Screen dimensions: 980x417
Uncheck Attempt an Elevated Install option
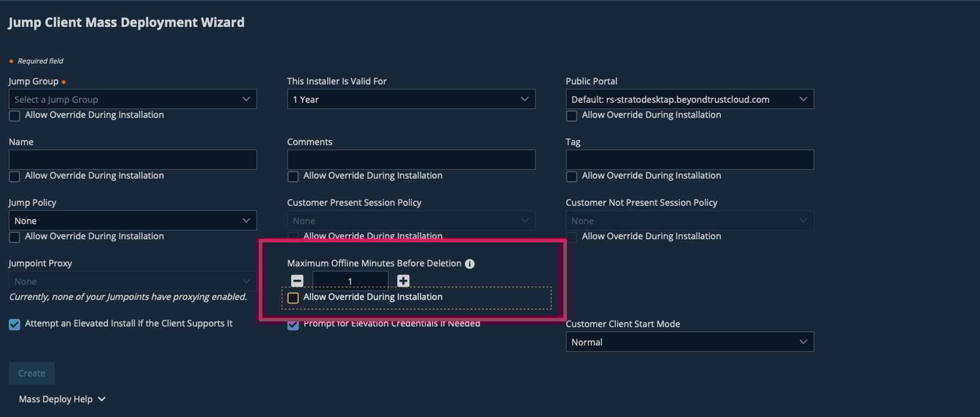point(14,324)
